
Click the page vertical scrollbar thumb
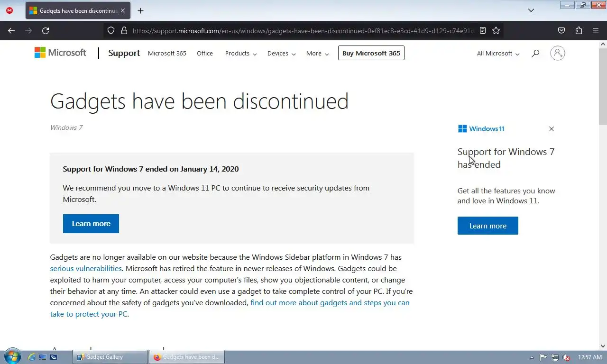coord(603,86)
